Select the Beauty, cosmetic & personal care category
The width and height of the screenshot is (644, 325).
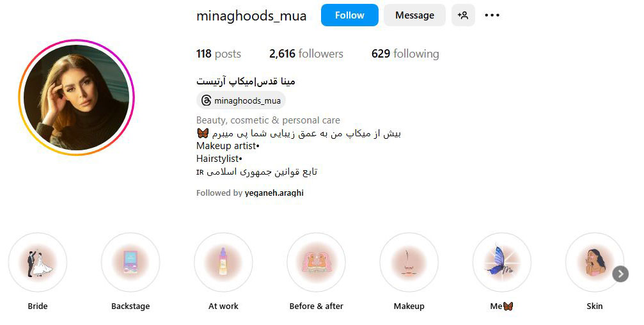click(268, 120)
